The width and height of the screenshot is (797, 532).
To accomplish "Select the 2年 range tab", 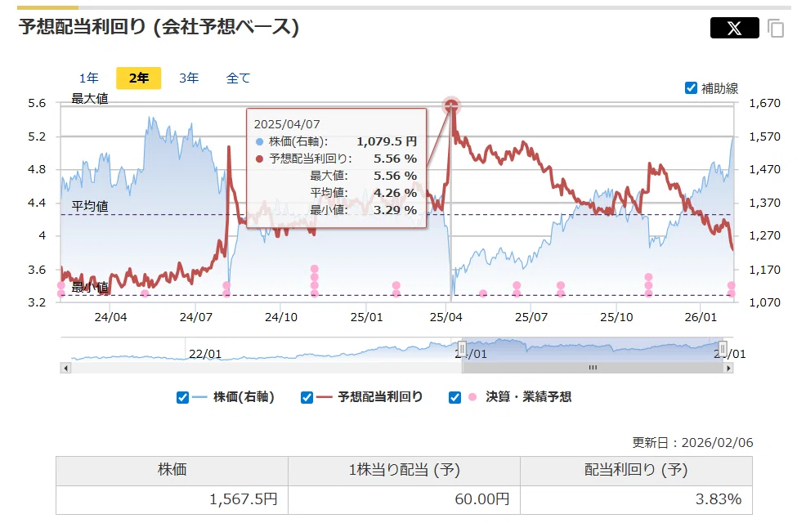I will coord(139,78).
